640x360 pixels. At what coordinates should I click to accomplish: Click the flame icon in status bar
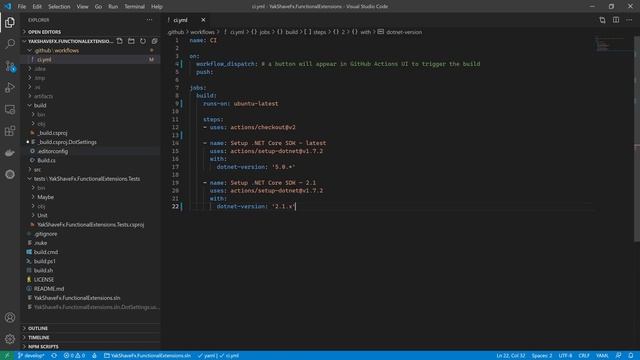click(x=94, y=356)
